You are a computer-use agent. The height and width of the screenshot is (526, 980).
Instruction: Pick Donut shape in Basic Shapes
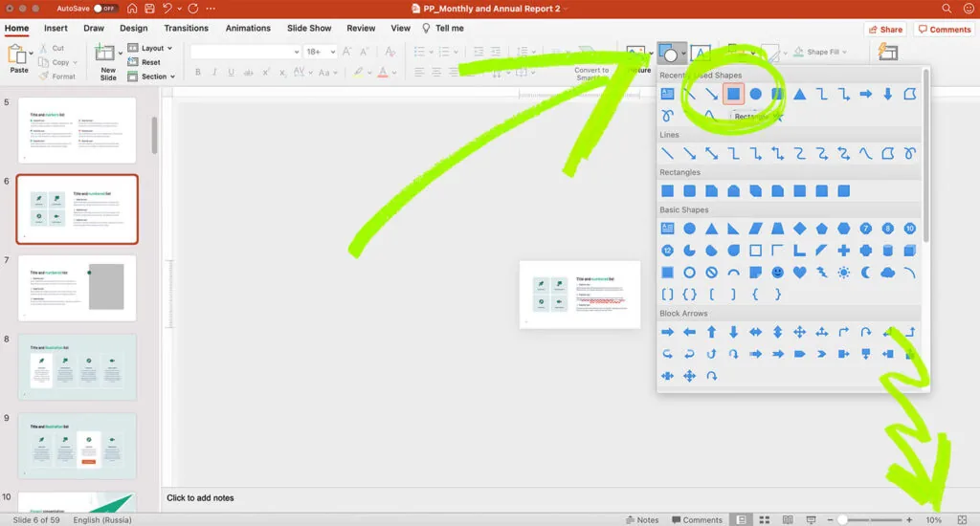(689, 273)
